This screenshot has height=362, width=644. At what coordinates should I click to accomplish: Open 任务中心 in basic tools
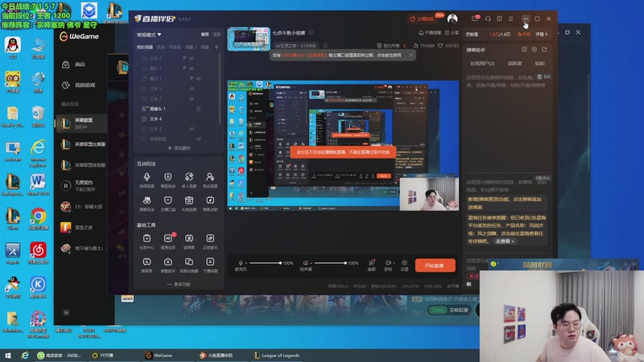(x=147, y=241)
